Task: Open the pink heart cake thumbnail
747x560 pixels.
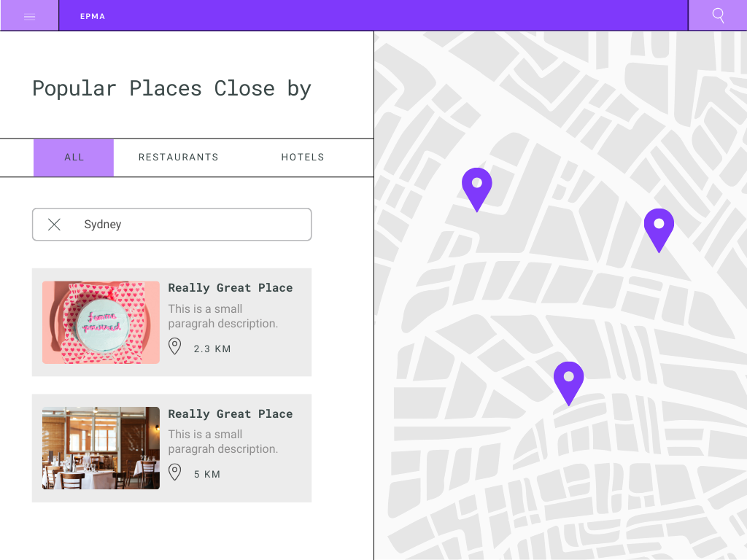Action: [101, 322]
